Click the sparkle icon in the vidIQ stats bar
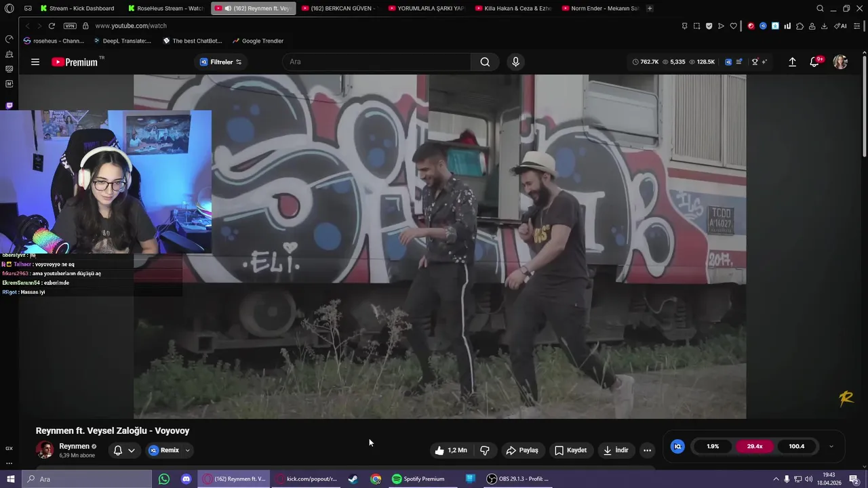Image resolution: width=868 pixels, height=488 pixels. [x=764, y=62]
